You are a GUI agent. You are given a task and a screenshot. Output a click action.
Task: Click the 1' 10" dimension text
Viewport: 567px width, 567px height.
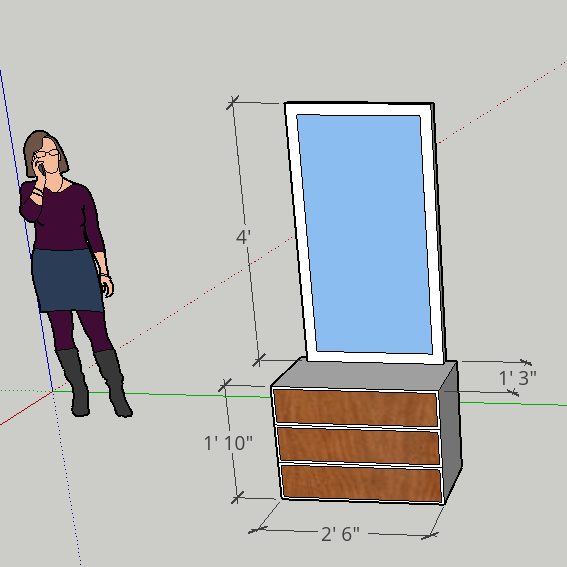pos(228,443)
